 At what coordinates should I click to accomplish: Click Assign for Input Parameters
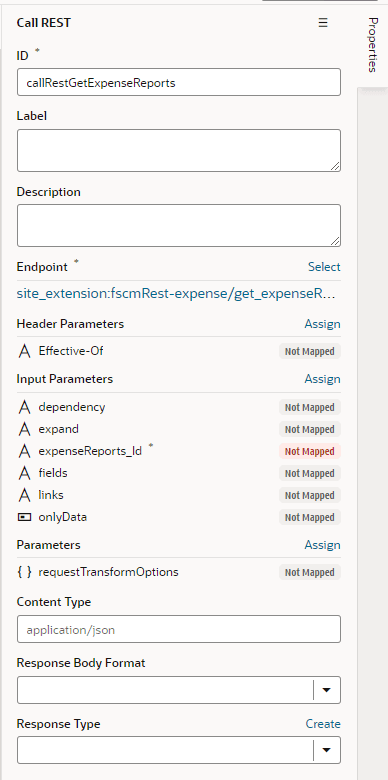(x=322, y=379)
